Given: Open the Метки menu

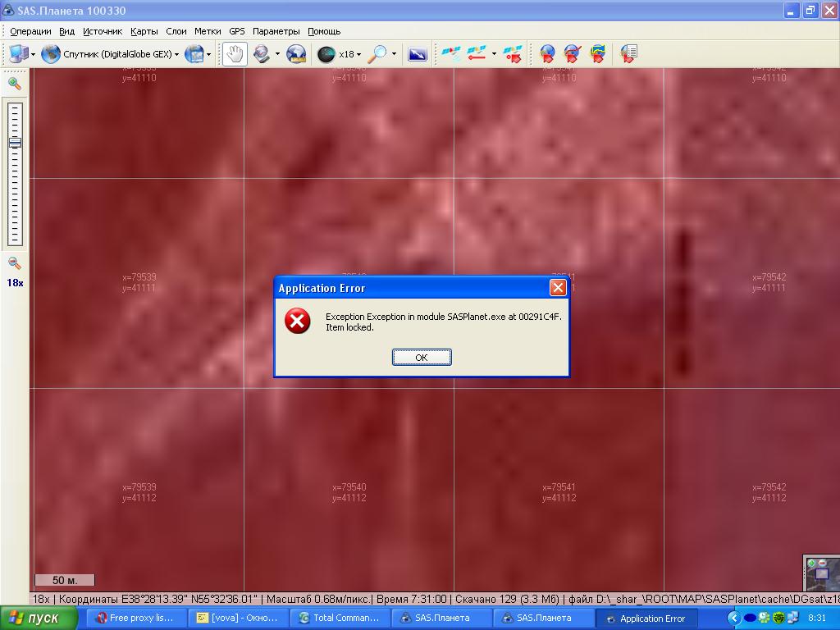Looking at the screenshot, I should 208,31.
